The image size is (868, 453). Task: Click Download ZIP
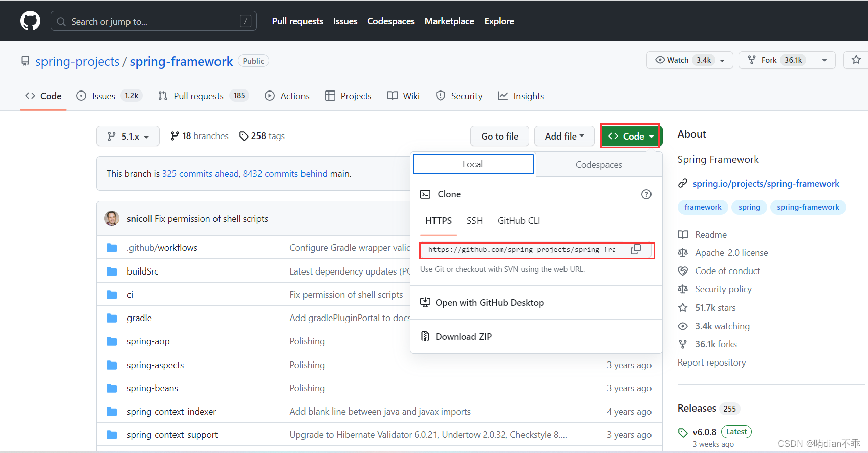point(463,337)
